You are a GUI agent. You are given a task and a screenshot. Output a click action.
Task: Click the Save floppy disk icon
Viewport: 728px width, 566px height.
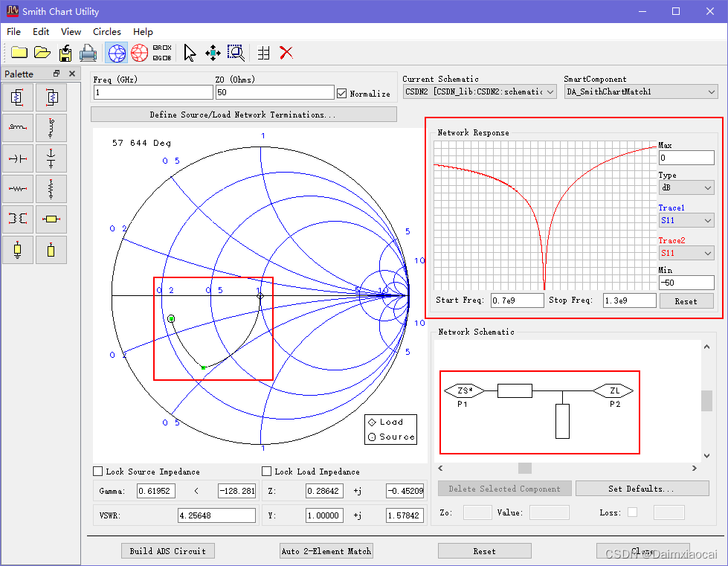click(x=65, y=53)
